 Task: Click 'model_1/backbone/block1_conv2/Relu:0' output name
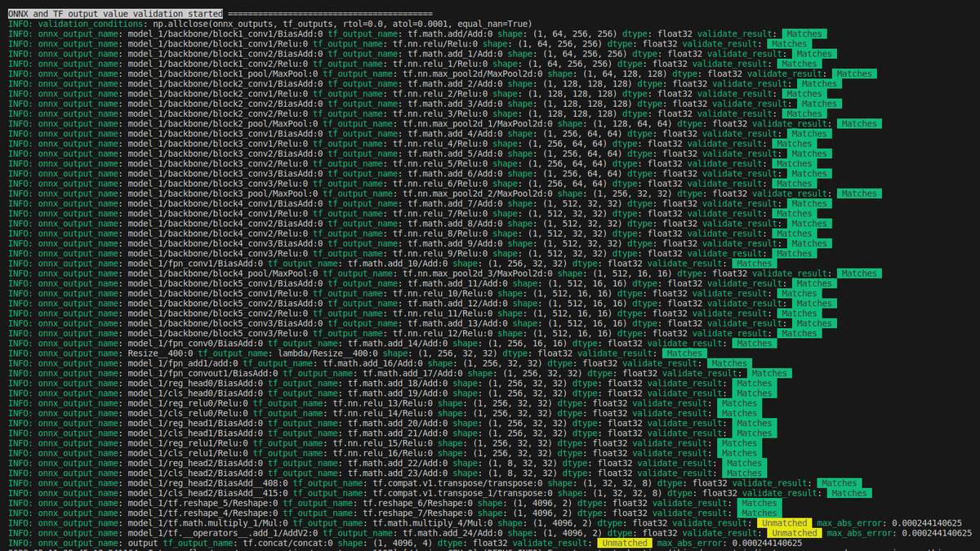[216, 64]
